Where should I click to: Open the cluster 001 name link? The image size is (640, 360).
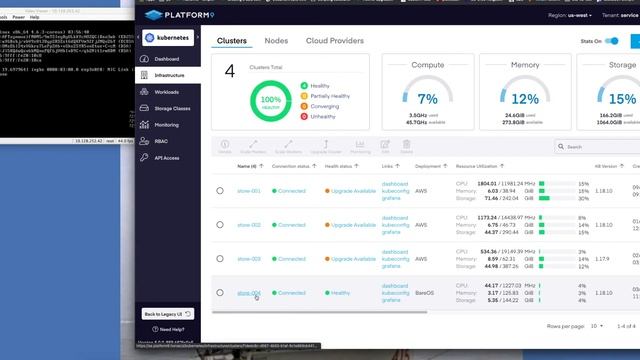click(x=249, y=191)
